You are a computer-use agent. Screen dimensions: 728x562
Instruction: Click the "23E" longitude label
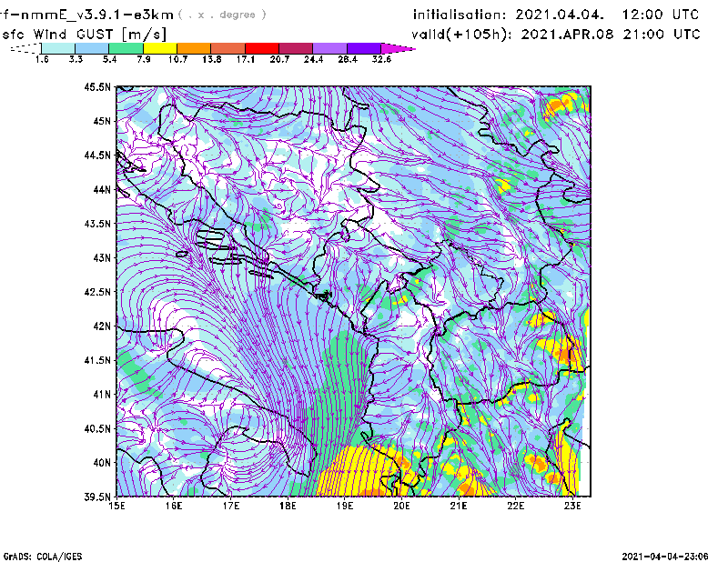572,506
